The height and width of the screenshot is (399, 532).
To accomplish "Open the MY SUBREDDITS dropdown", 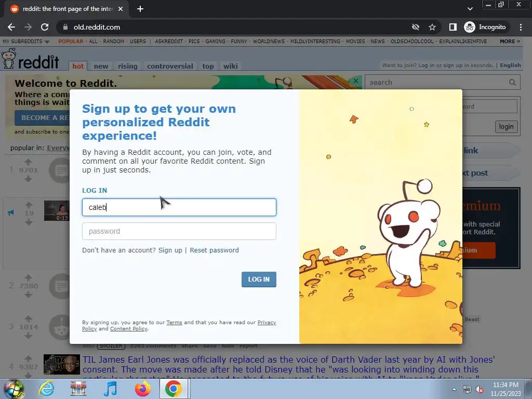I will pos(26,42).
